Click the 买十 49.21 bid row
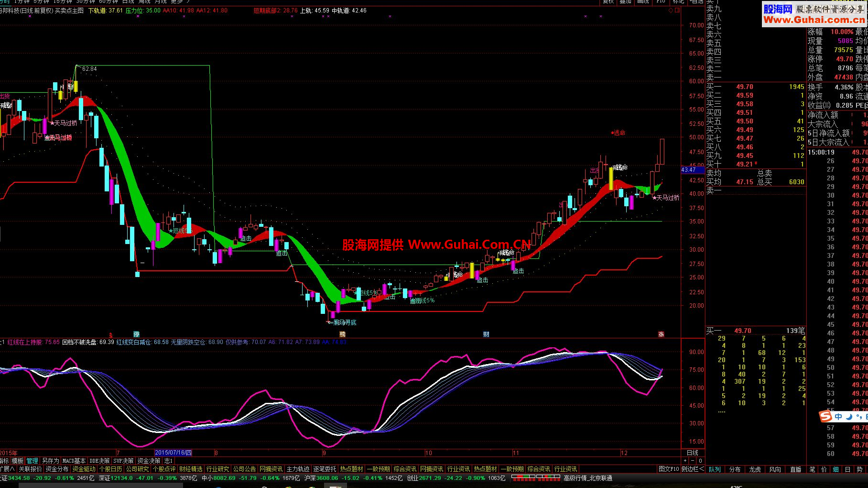The image size is (868, 488). pos(756,165)
